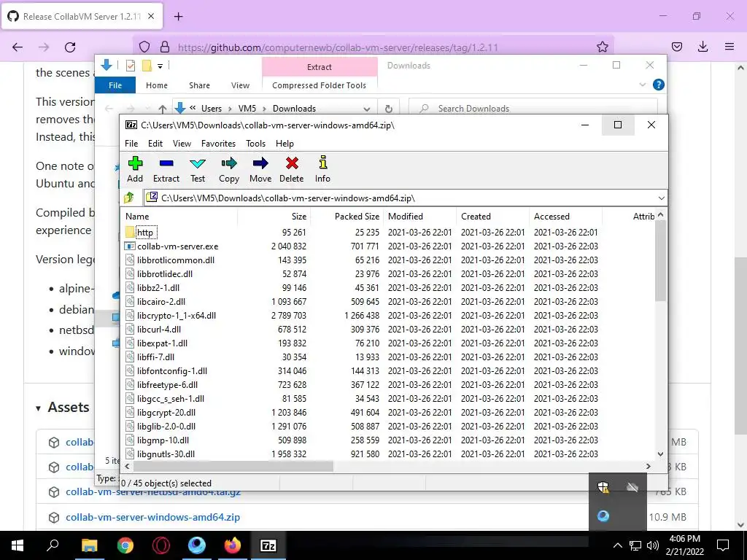Select libcairo-2.dll in the list

(x=161, y=302)
